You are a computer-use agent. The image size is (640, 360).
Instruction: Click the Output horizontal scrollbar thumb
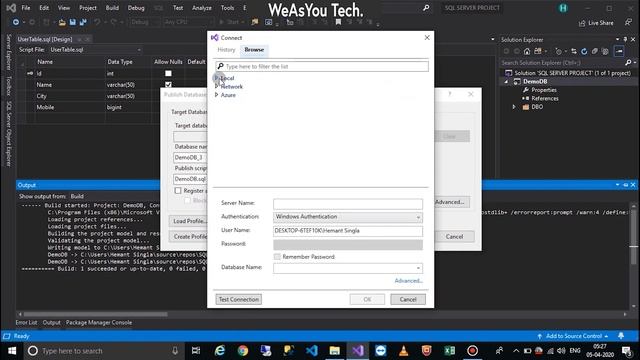pyautogui.click(x=95, y=314)
